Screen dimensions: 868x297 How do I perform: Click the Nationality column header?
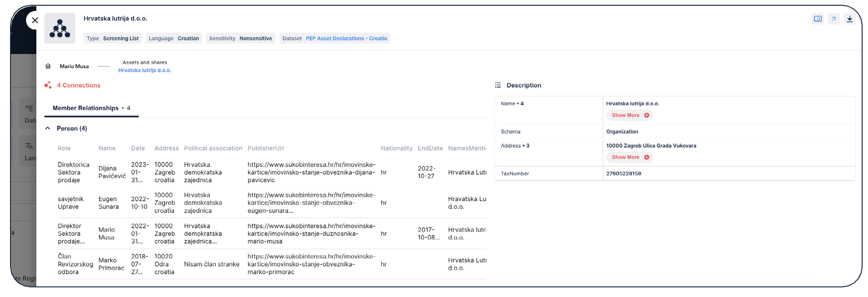(397, 148)
